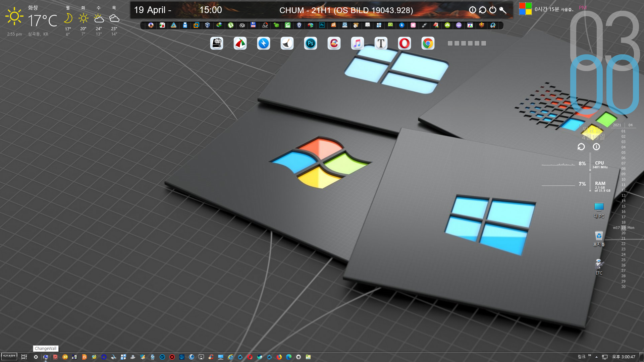Open uTorrent in the top launcher bar
The height and width of the screenshot is (362, 644).
(x=231, y=25)
